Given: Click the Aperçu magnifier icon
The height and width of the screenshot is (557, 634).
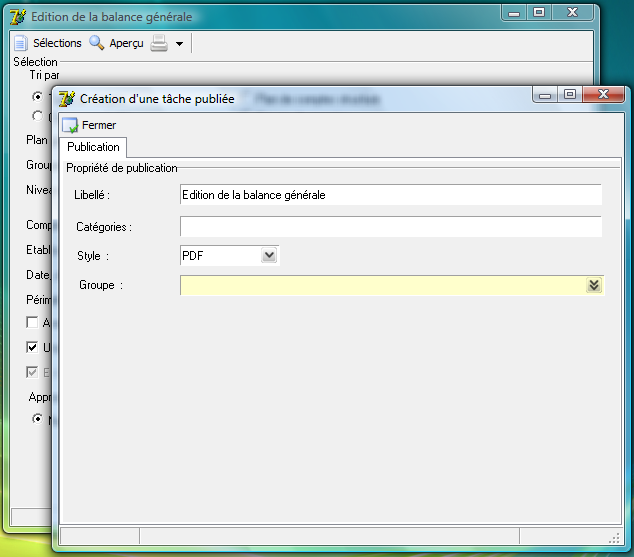Looking at the screenshot, I should [x=96, y=43].
